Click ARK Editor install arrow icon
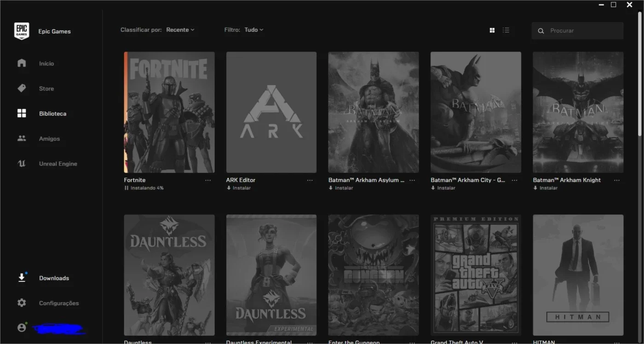Viewport: 644px width, 344px height. [x=229, y=188]
